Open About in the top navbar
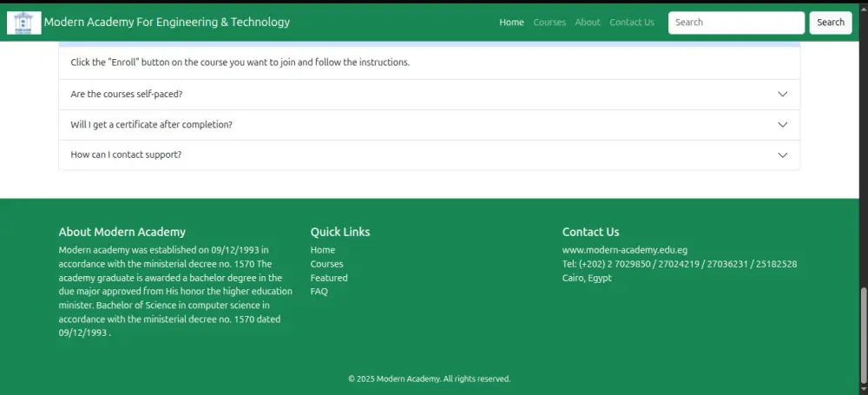Viewport: 868px width, 395px height. pyautogui.click(x=588, y=23)
